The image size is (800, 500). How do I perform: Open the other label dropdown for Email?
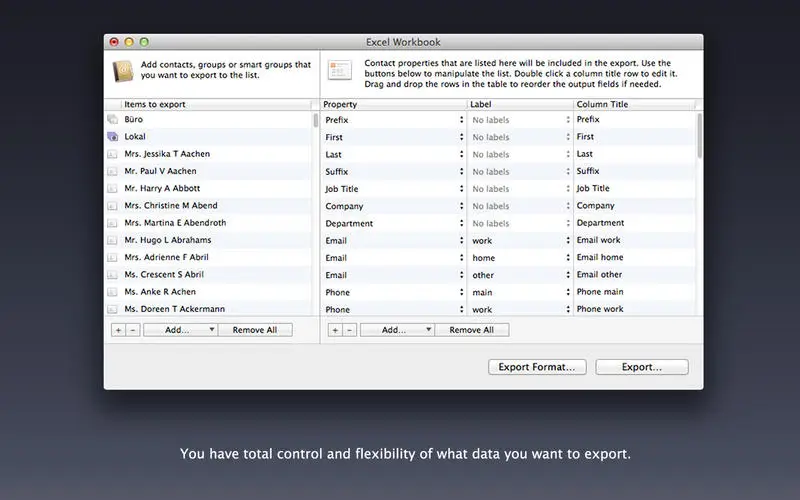pyautogui.click(x=568, y=275)
